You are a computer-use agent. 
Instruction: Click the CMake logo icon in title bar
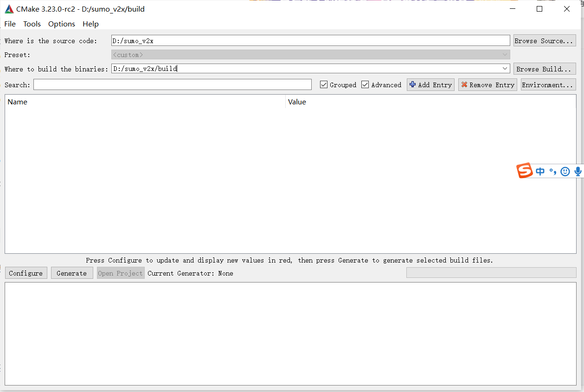(x=9, y=9)
